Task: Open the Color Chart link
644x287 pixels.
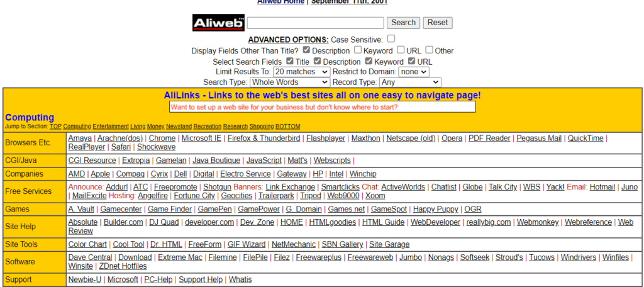Action: click(x=87, y=245)
